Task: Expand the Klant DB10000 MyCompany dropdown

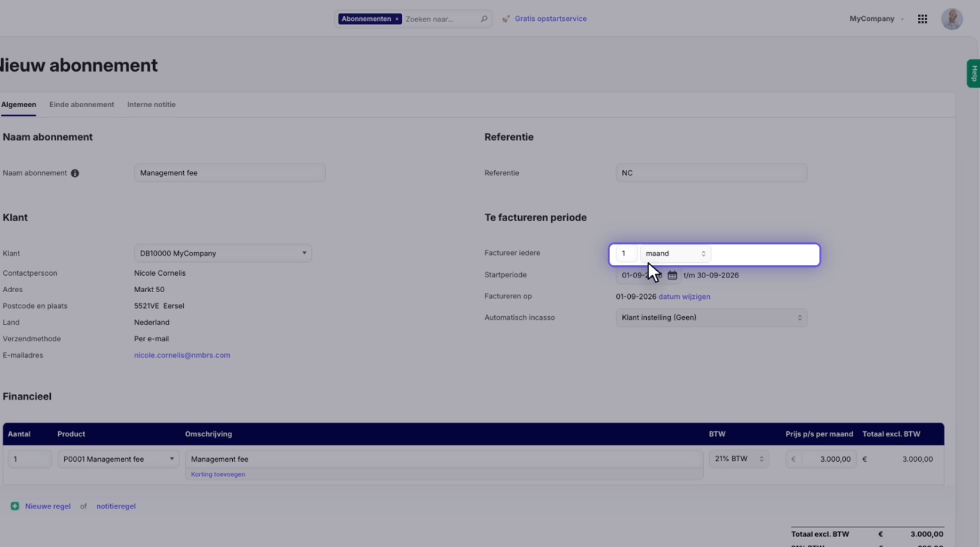Action: (x=223, y=253)
